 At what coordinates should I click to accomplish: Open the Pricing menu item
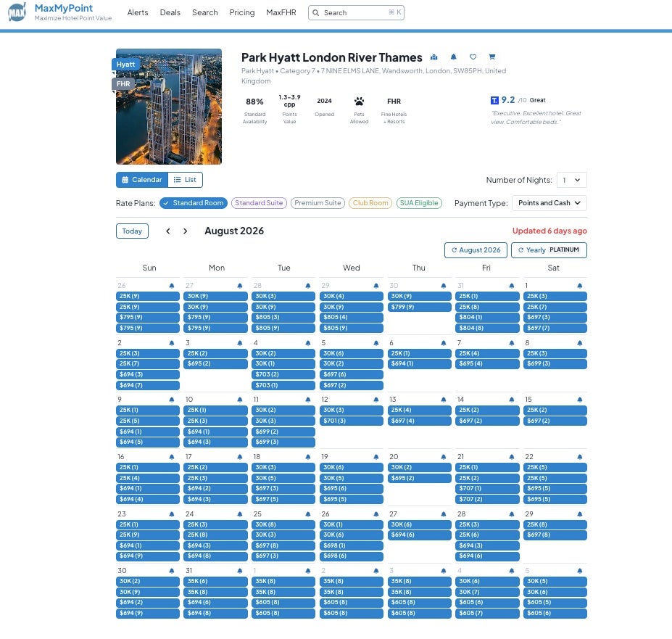[x=241, y=12]
